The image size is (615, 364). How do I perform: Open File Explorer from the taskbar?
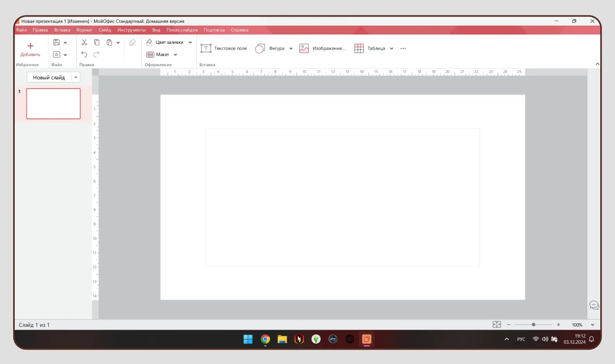tap(282, 340)
